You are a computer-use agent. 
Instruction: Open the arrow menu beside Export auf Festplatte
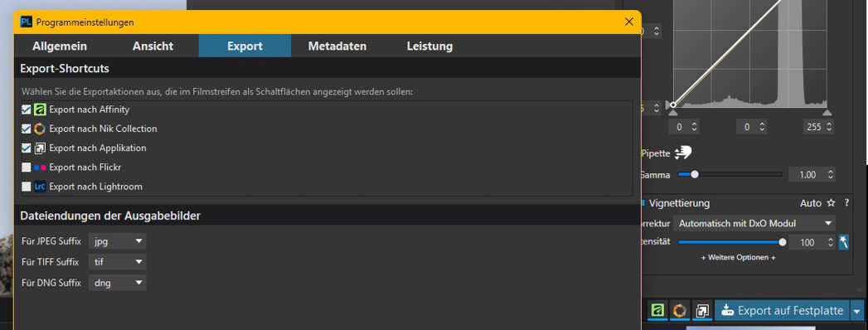click(x=857, y=311)
